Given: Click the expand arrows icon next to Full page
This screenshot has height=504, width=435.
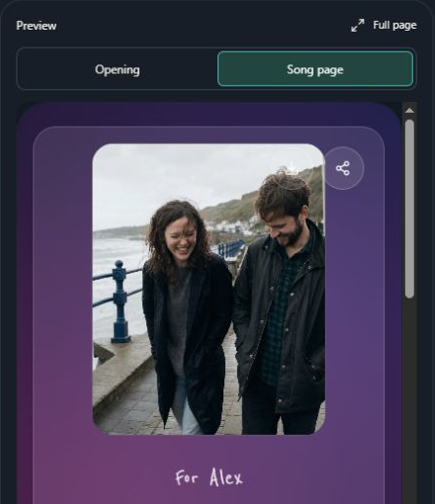Looking at the screenshot, I should pos(358,25).
